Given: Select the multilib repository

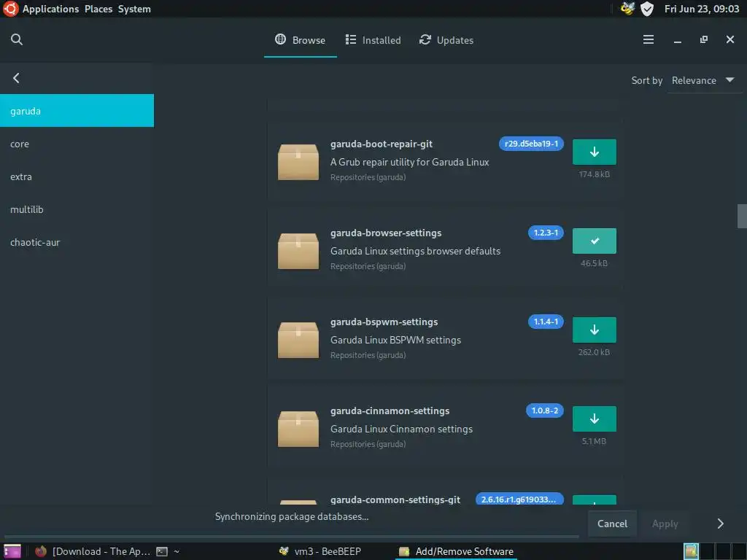Looking at the screenshot, I should [77, 209].
